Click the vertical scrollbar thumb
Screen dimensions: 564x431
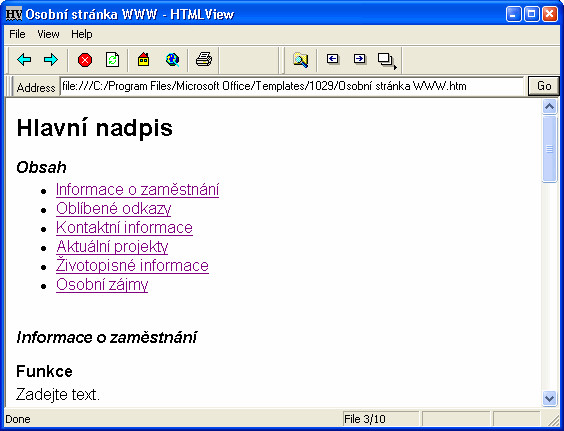549,149
